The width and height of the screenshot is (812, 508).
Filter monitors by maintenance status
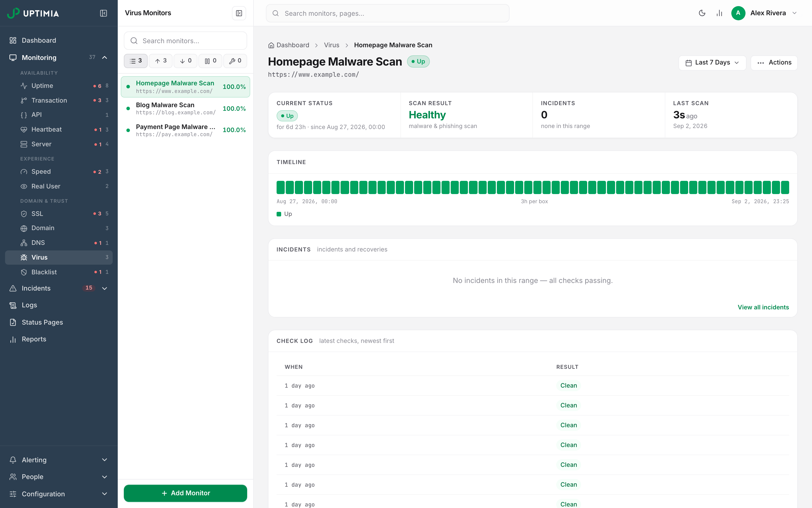coord(235,61)
